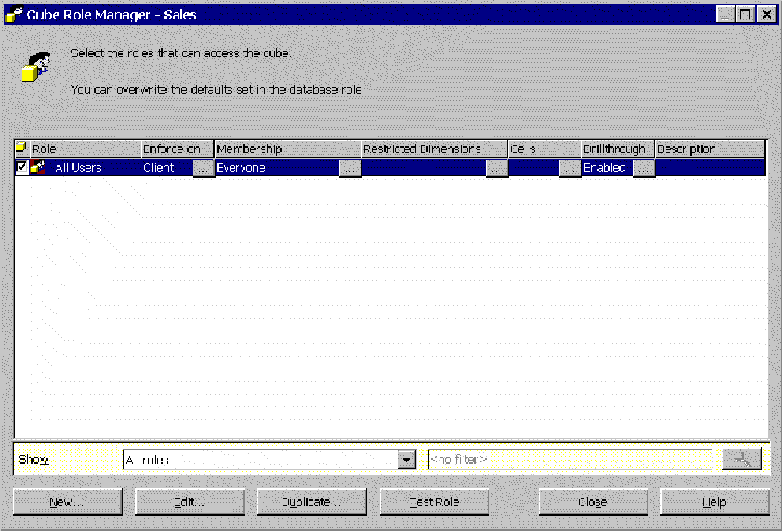Focus the no filter input field
The image size is (783, 532).
(570, 460)
